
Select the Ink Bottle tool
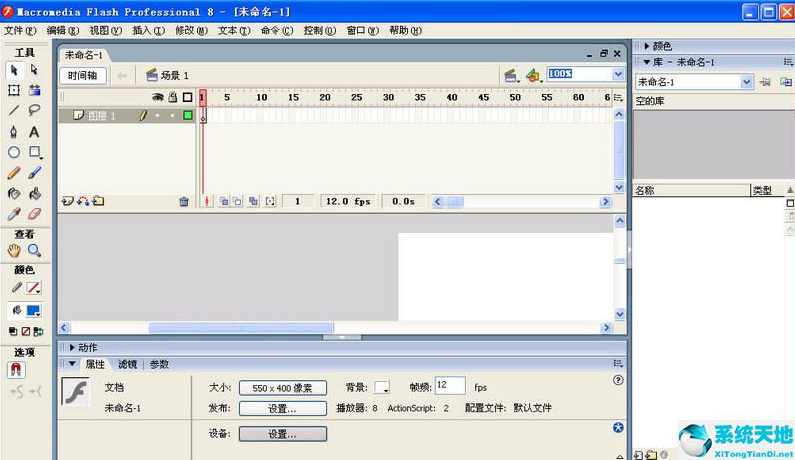(x=14, y=193)
